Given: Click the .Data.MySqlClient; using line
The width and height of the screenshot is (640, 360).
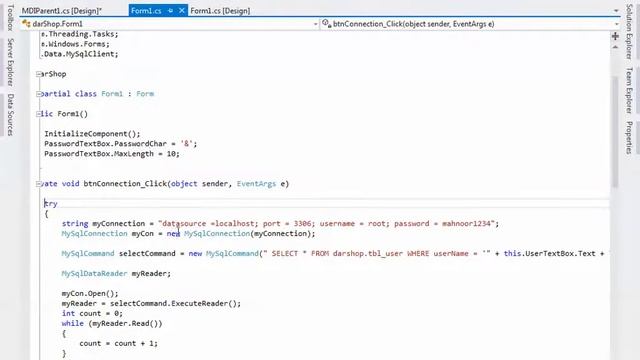Looking at the screenshot, I should (x=80, y=54).
